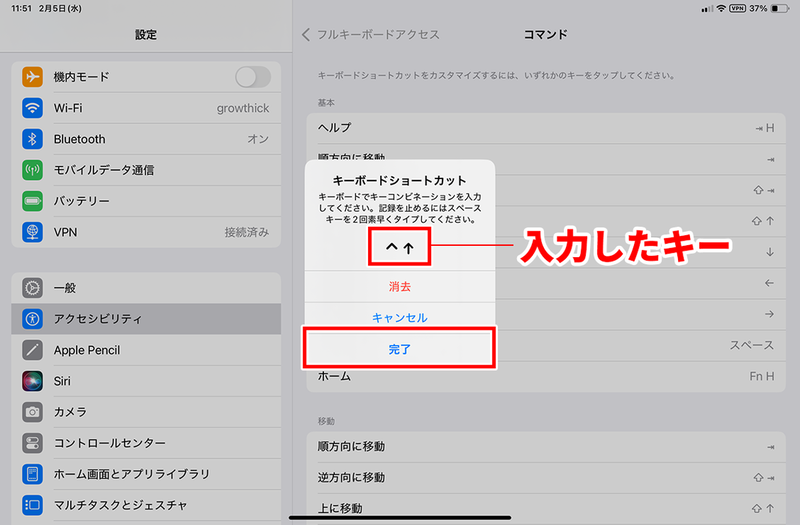Open バッテリー settings
This screenshot has width=800, height=525.
(x=146, y=201)
